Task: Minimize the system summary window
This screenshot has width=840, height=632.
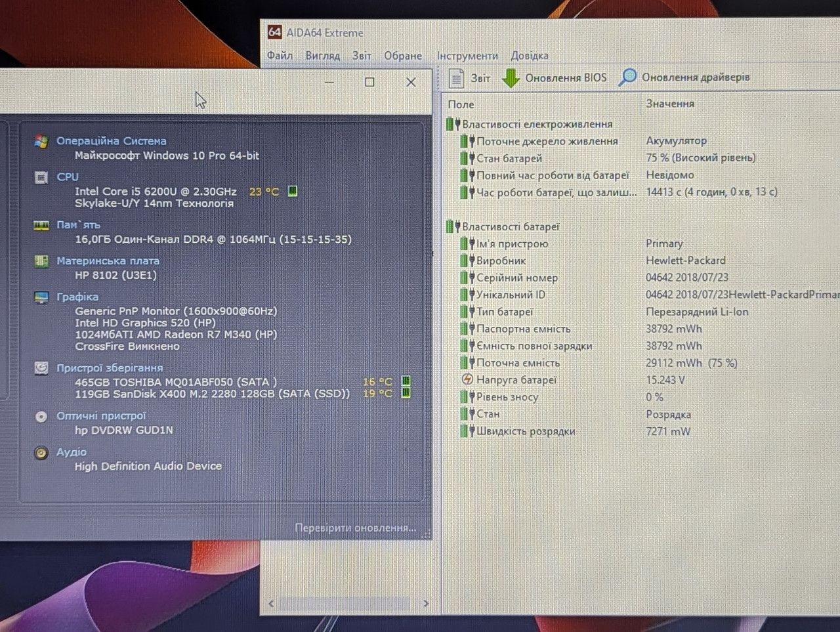Action: pyautogui.click(x=329, y=82)
